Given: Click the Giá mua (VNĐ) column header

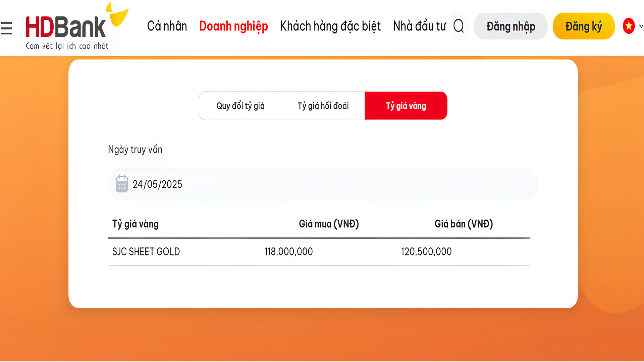Looking at the screenshot, I should pos(329,224).
